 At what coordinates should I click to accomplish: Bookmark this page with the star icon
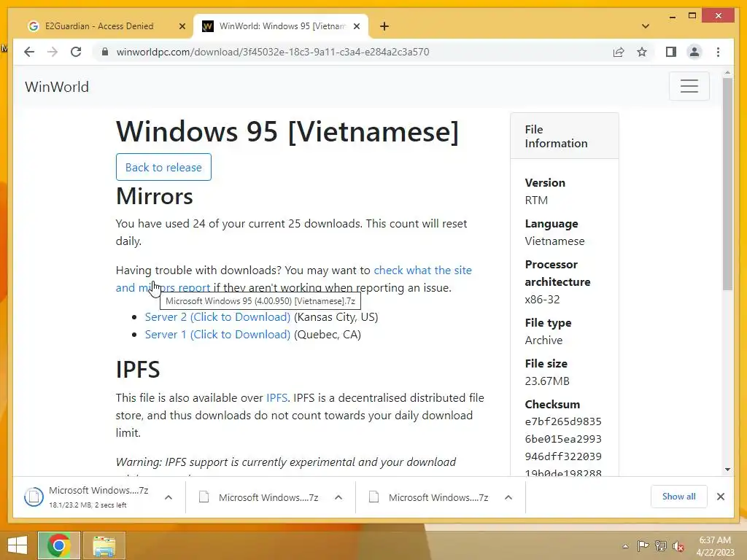click(x=642, y=52)
